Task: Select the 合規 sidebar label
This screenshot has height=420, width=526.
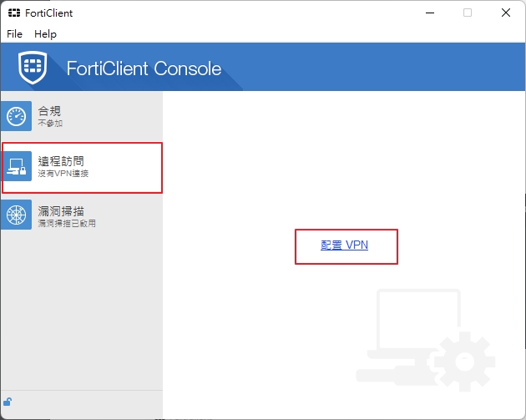Action: (x=49, y=111)
